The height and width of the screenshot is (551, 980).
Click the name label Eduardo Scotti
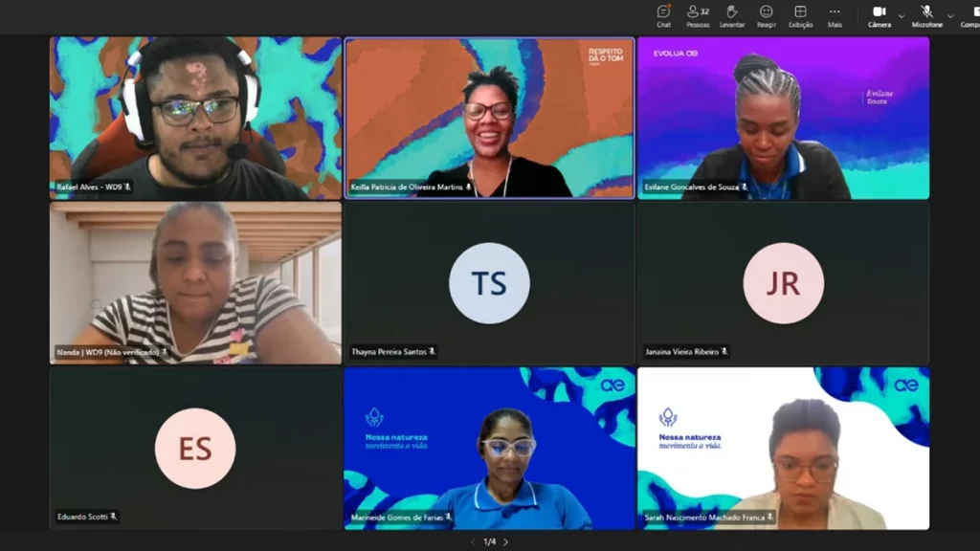point(82,517)
